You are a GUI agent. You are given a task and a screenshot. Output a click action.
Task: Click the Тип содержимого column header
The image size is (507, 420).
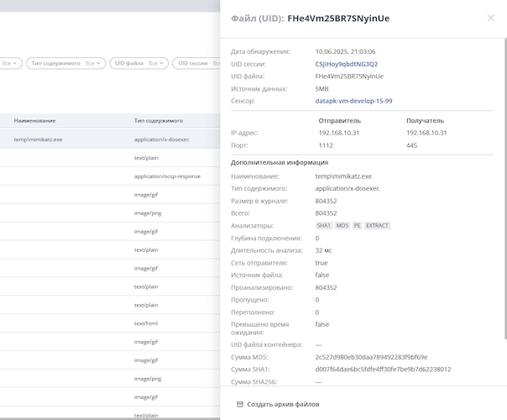(159, 120)
